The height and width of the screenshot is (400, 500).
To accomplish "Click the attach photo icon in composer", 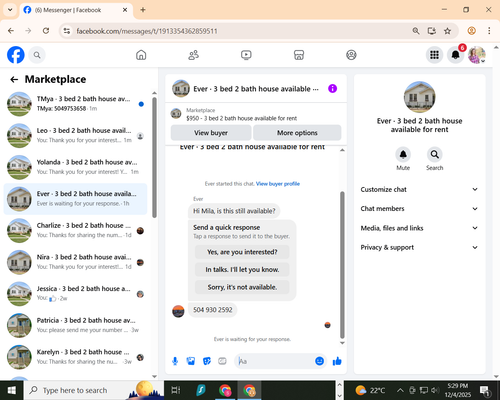I will (x=191, y=361).
